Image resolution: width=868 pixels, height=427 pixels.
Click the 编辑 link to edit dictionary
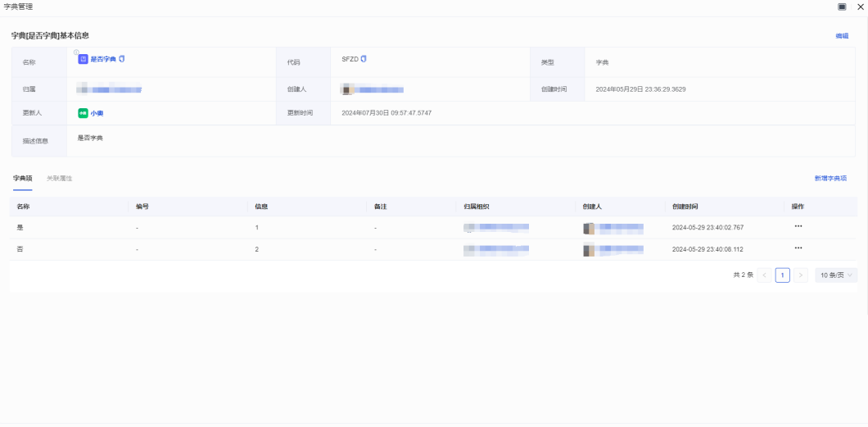point(841,36)
